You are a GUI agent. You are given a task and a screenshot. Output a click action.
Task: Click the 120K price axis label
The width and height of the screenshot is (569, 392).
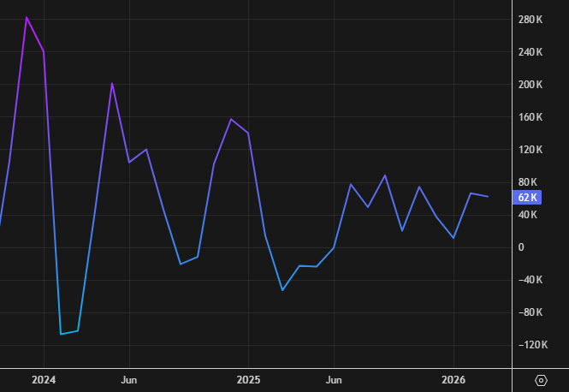coord(530,150)
